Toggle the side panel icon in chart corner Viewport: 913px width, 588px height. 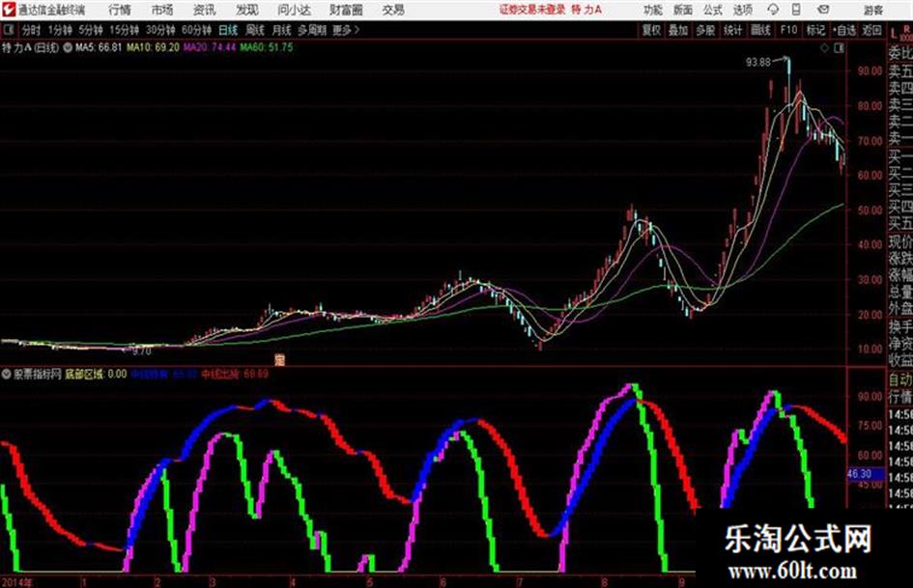(839, 48)
